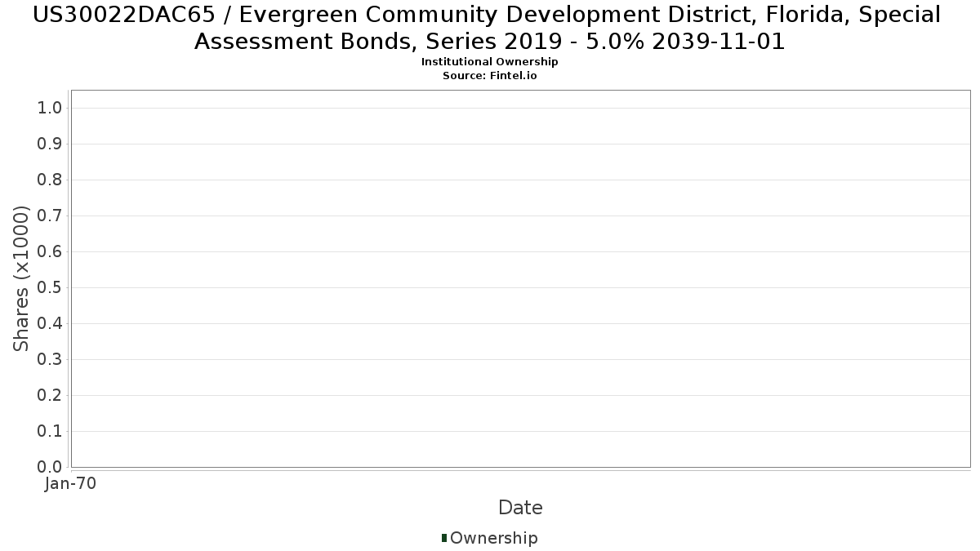Click the 0.5 y-axis tick label
Image resolution: width=980 pixels, height=551 pixels.
click(51, 288)
